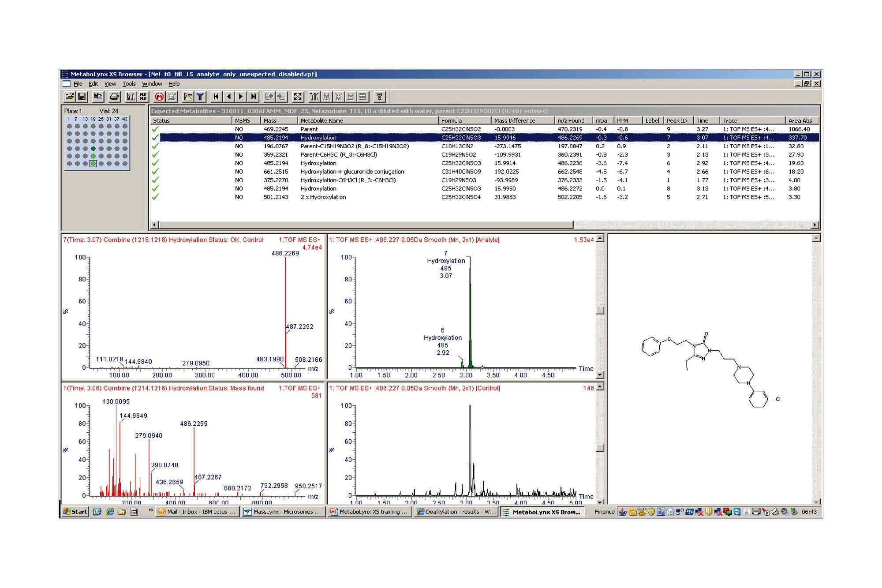This screenshot has width=882, height=588.
Task: Click the metabolite table horizontal scrollbar thumb
Action: (x=366, y=225)
